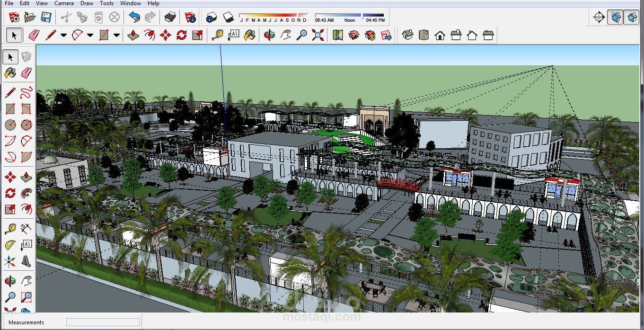Screen dimensions: 644x330
Task: Toggle Terrain in the Google toolbar
Action: pyautogui.click(x=354, y=35)
